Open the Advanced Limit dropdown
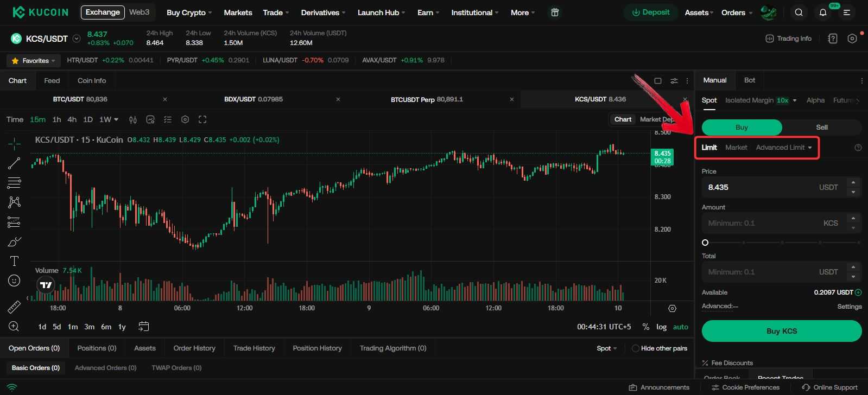 point(784,148)
